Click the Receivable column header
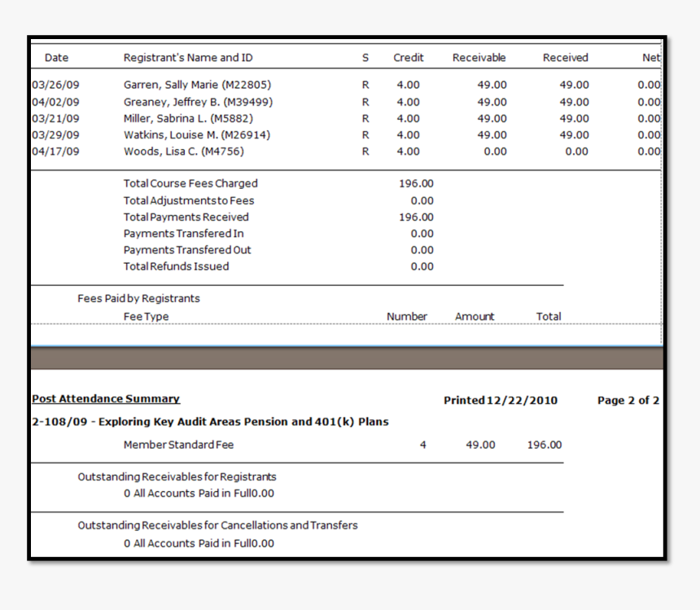Screen dimensions: 700x610 click(479, 58)
